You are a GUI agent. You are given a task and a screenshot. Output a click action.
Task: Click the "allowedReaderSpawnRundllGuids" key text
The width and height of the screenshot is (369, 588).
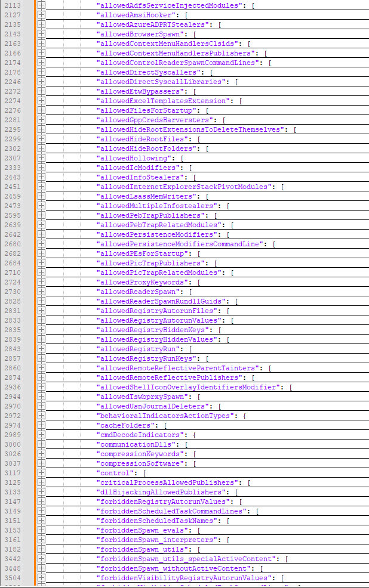coord(164,301)
